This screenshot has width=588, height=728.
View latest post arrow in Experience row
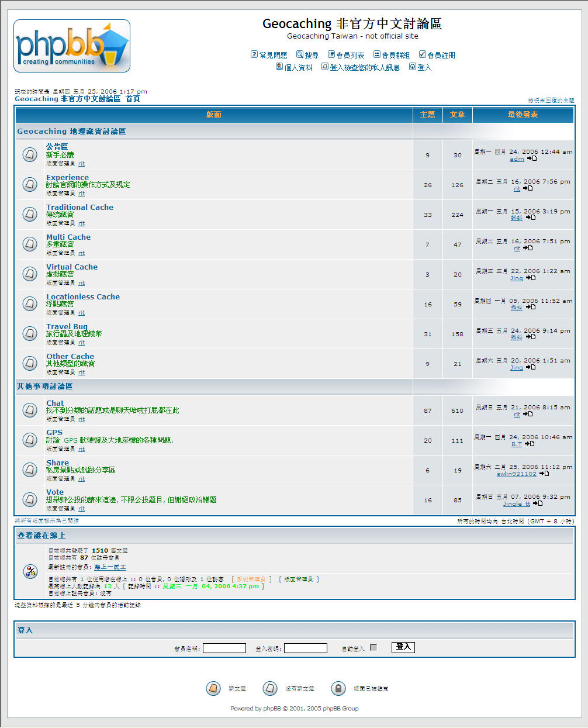tap(528, 188)
